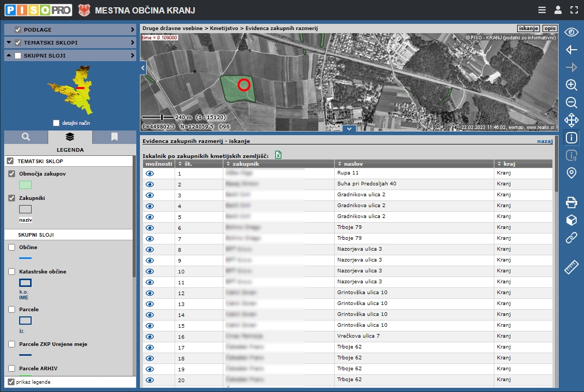The width and height of the screenshot is (584, 392).
Task: Select the pan map arrows tool
Action: click(571, 120)
